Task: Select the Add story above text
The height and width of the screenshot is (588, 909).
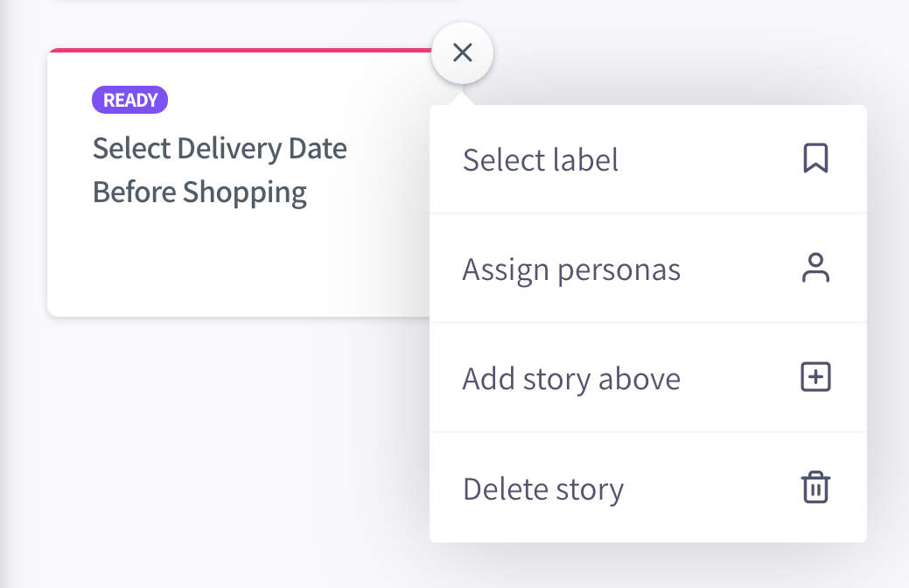Action: click(571, 379)
